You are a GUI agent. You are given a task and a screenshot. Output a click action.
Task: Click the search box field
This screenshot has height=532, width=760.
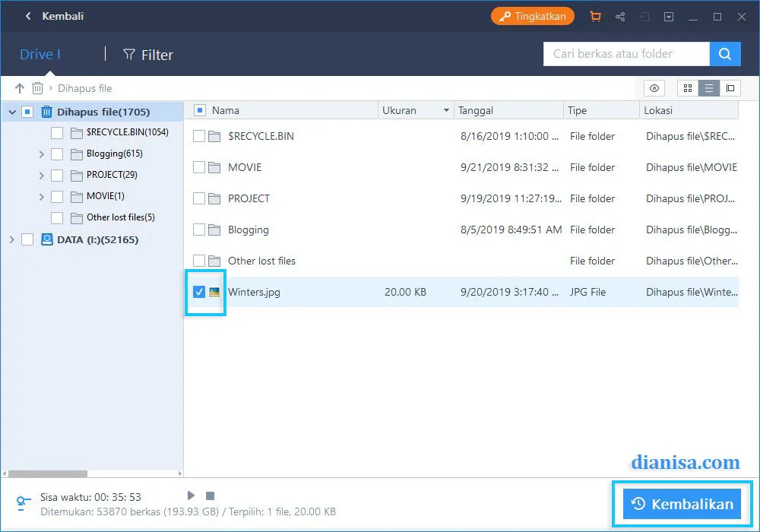(626, 54)
